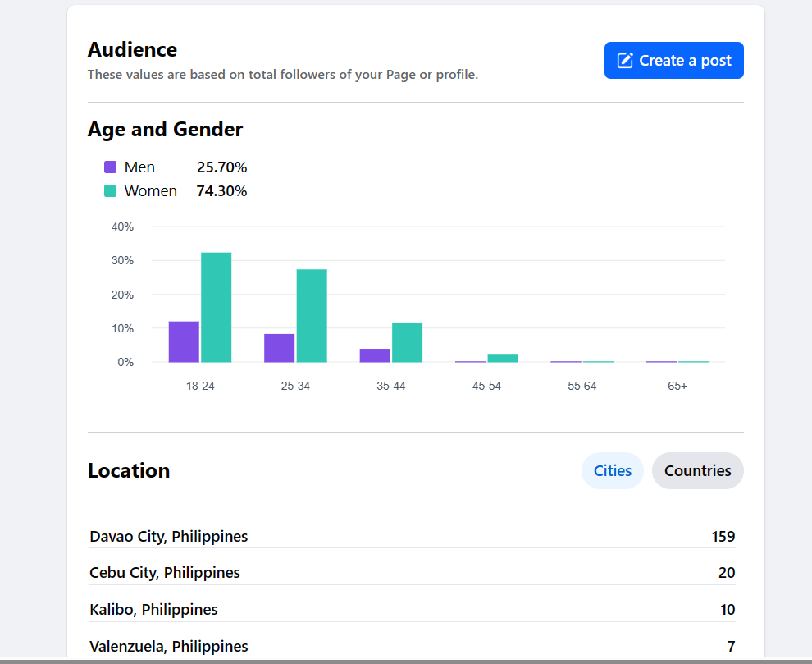Choose the Valenzuela, Philippines location row
The width and height of the screenshot is (812, 664).
tap(412, 646)
